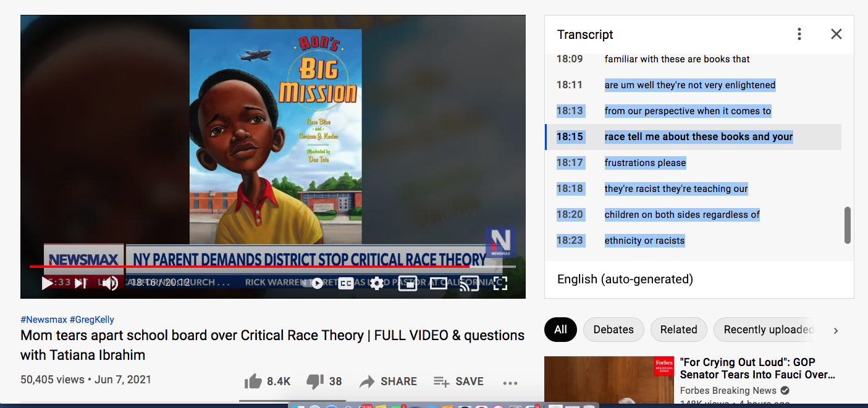Select line 'from our perspective when it comes to'
The image size is (868, 408).
coord(688,111)
